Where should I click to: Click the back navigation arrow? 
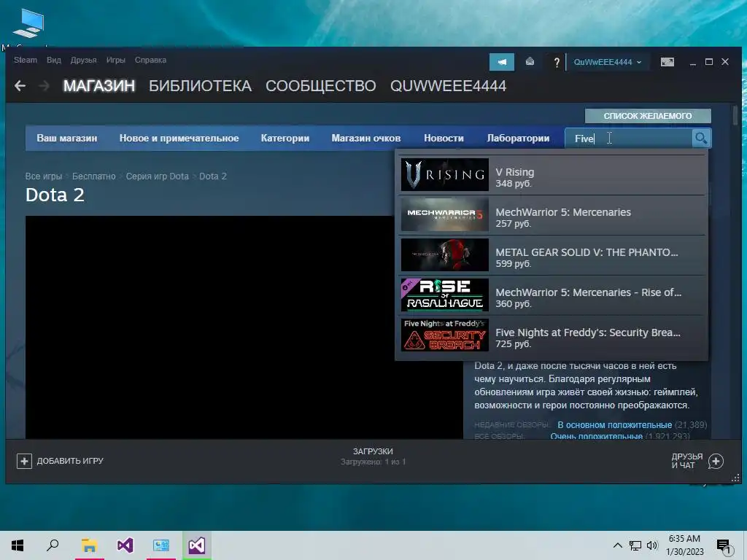coord(20,86)
